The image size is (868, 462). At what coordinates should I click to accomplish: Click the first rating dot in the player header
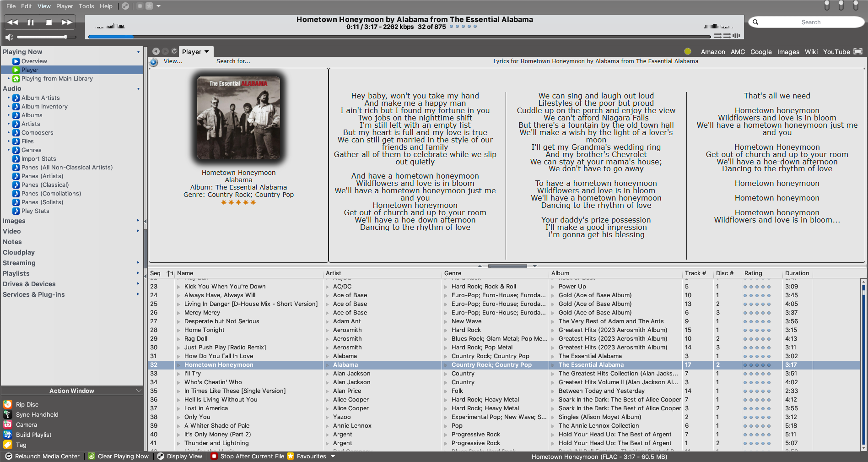tap(451, 27)
